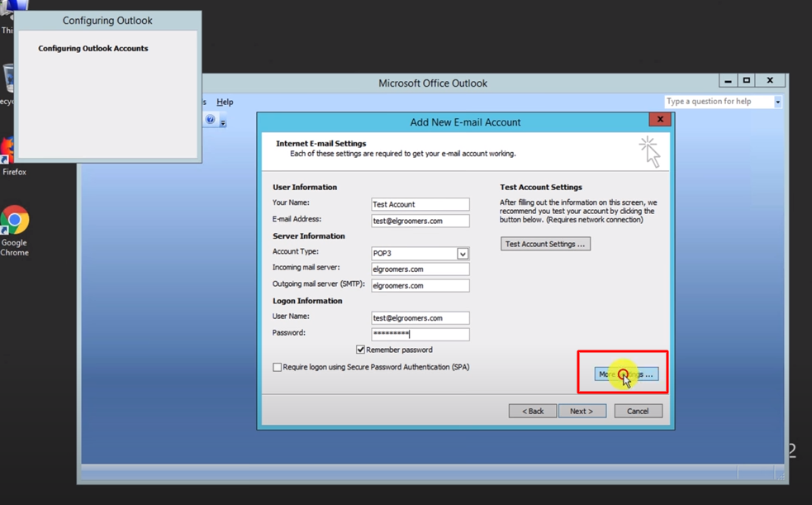Click the User Name field
Image resolution: width=812 pixels, height=505 pixels.
(420, 318)
